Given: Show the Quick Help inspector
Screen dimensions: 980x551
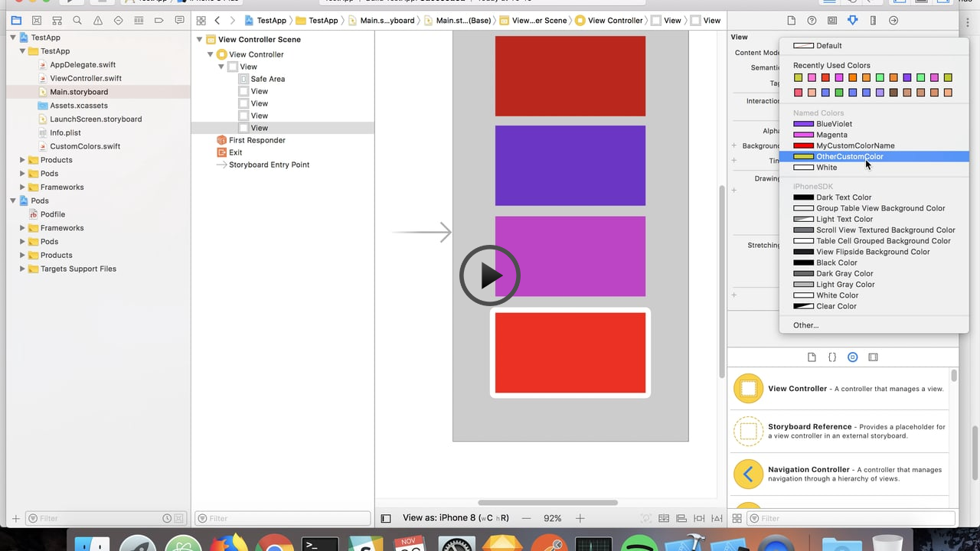Looking at the screenshot, I should point(812,21).
